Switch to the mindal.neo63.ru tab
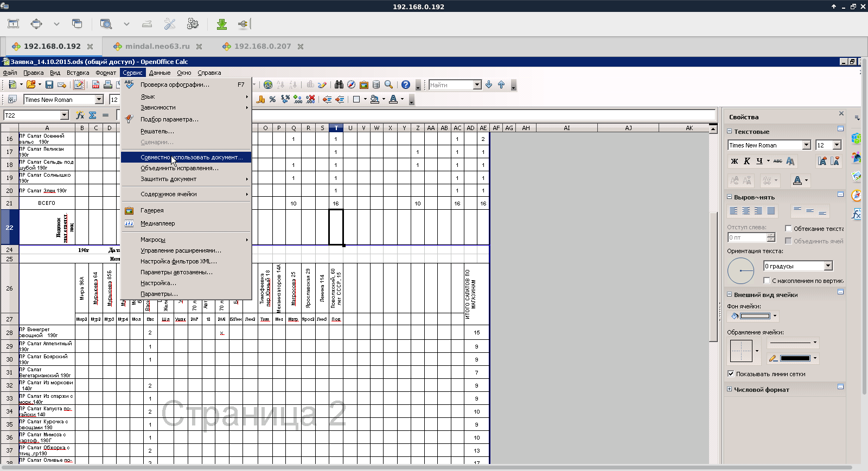 pyautogui.click(x=157, y=47)
